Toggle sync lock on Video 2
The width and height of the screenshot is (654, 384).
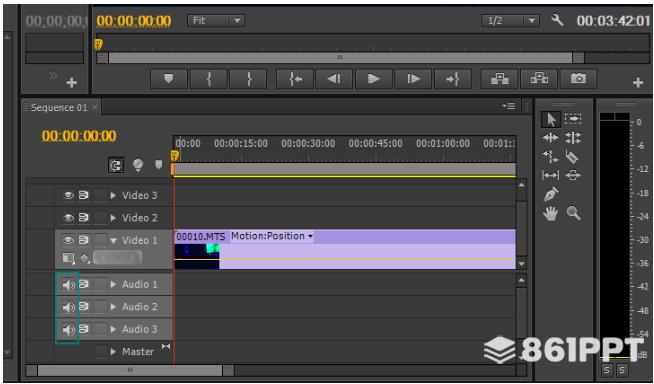point(84,218)
